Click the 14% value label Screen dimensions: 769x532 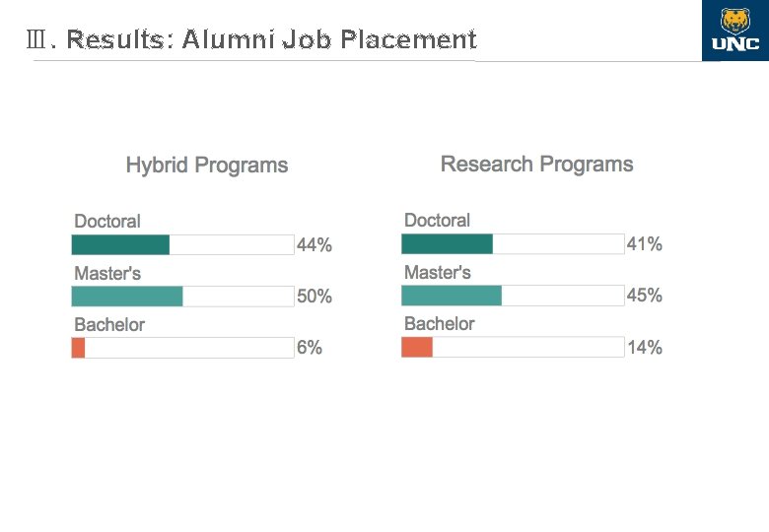645,348
